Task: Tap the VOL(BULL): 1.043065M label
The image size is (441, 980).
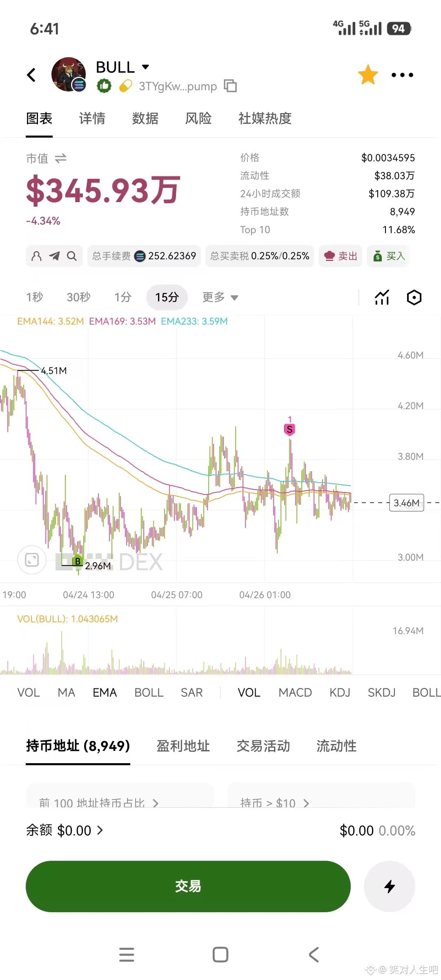Action: (x=67, y=619)
